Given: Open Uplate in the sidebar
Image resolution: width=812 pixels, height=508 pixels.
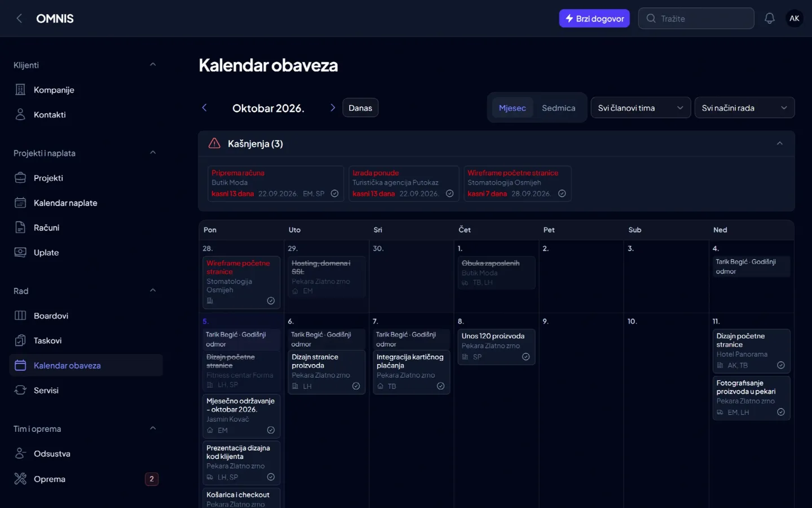Looking at the screenshot, I should 86,252.
